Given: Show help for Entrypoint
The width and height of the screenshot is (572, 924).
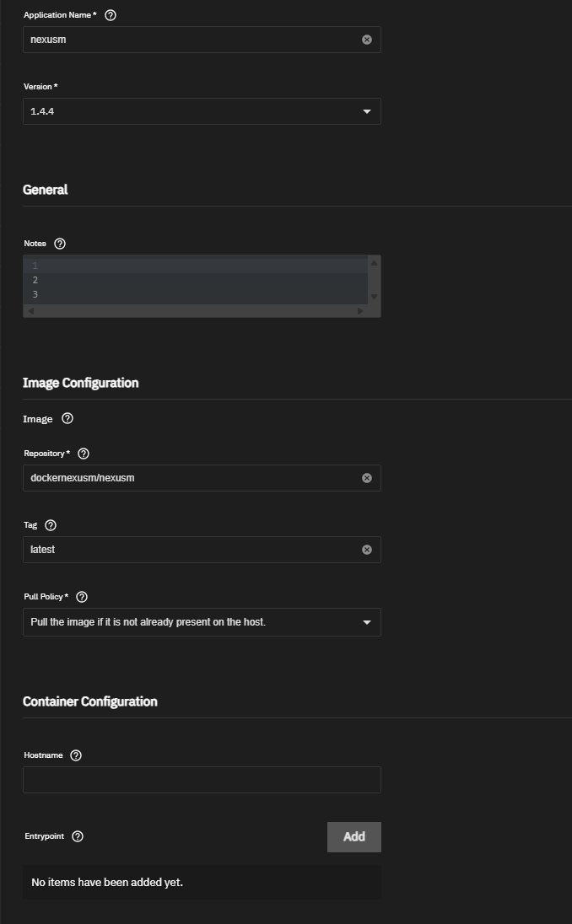Looking at the screenshot, I should click(78, 836).
